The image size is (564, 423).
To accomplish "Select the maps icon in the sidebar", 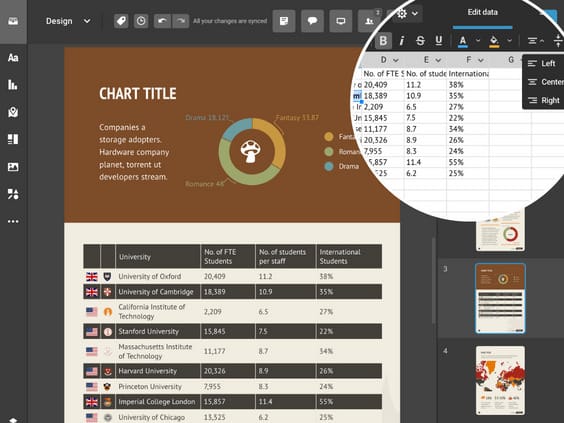I will [13, 112].
